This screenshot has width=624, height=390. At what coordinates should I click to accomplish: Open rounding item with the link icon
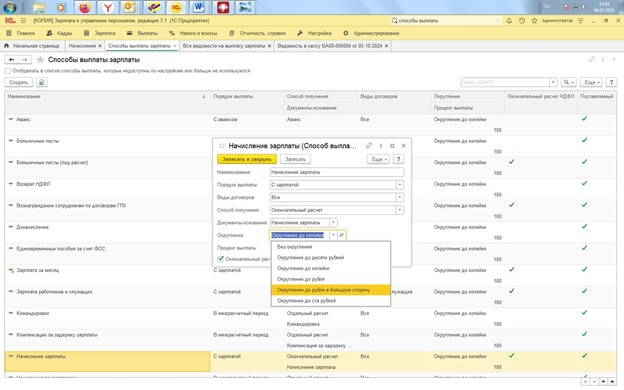341,235
